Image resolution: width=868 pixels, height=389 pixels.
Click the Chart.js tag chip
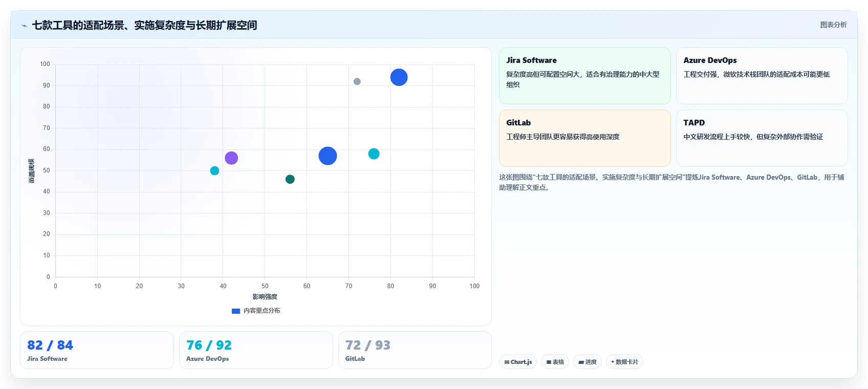[518, 362]
